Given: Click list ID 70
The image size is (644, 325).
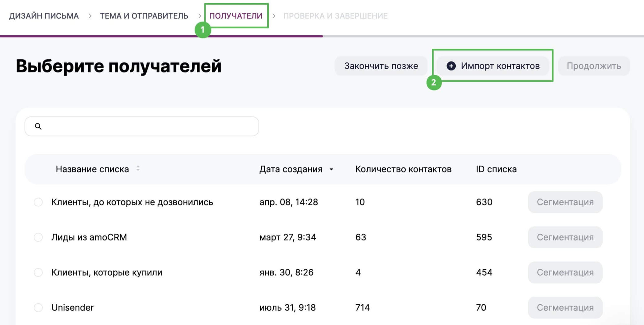Looking at the screenshot, I should (481, 307).
